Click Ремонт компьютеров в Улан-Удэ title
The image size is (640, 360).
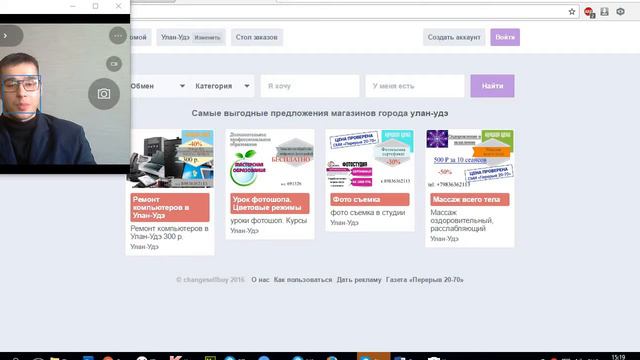(170, 207)
